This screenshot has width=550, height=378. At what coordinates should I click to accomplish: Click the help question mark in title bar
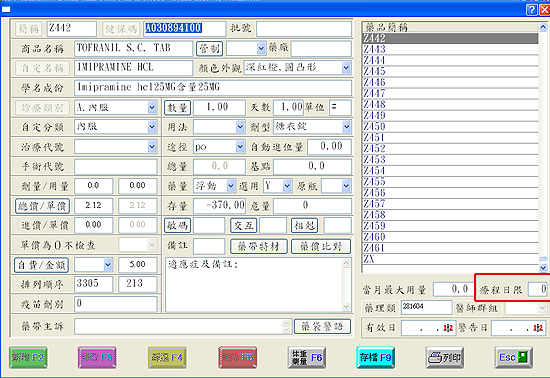pos(532,9)
